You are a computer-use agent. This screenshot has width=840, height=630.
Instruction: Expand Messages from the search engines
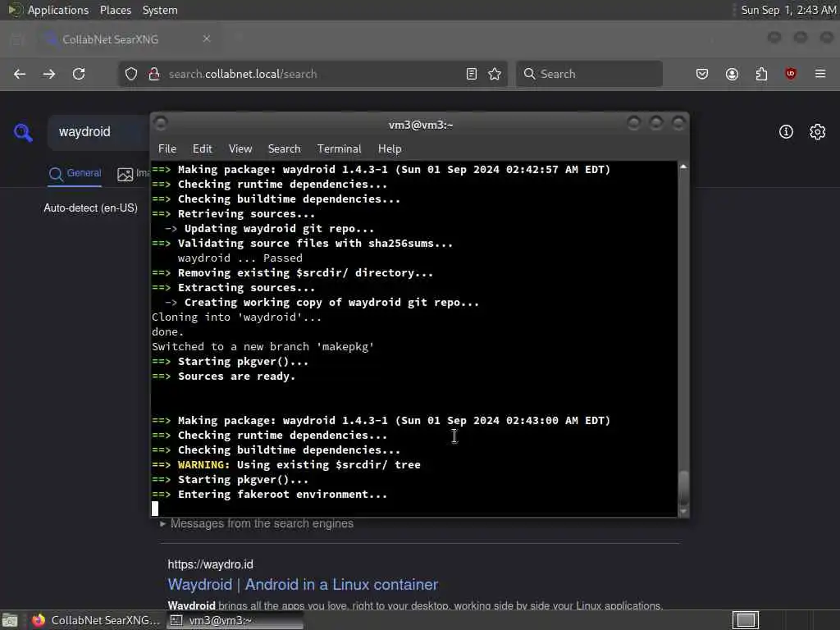coord(257,523)
